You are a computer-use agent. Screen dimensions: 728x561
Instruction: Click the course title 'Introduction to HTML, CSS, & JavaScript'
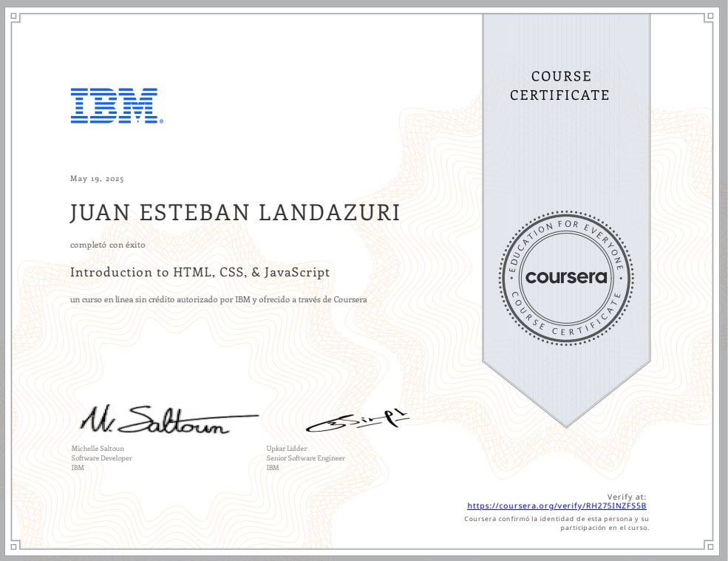coord(200,272)
